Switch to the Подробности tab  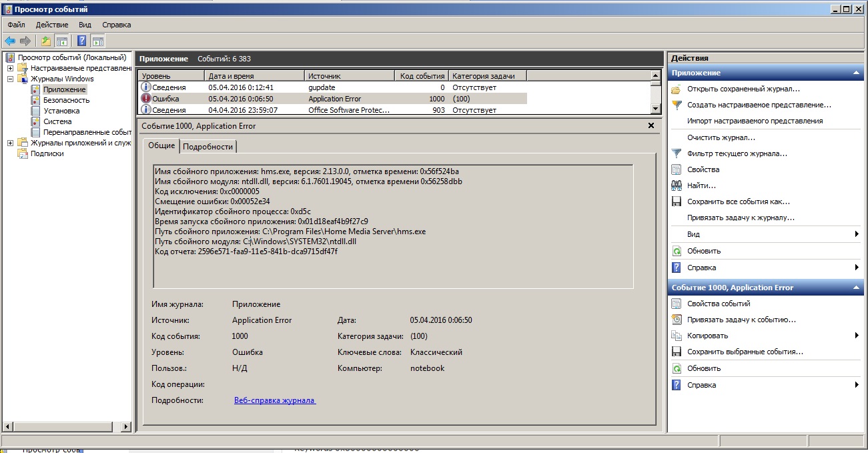pos(207,147)
